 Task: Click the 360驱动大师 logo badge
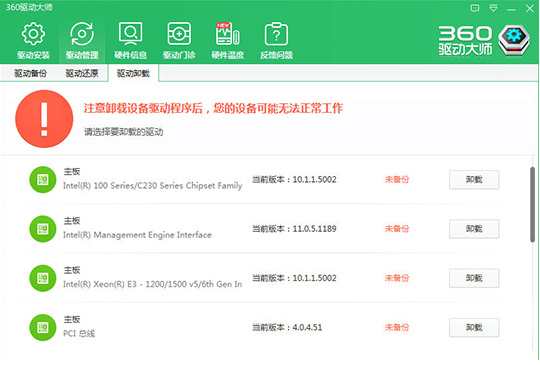(x=514, y=40)
